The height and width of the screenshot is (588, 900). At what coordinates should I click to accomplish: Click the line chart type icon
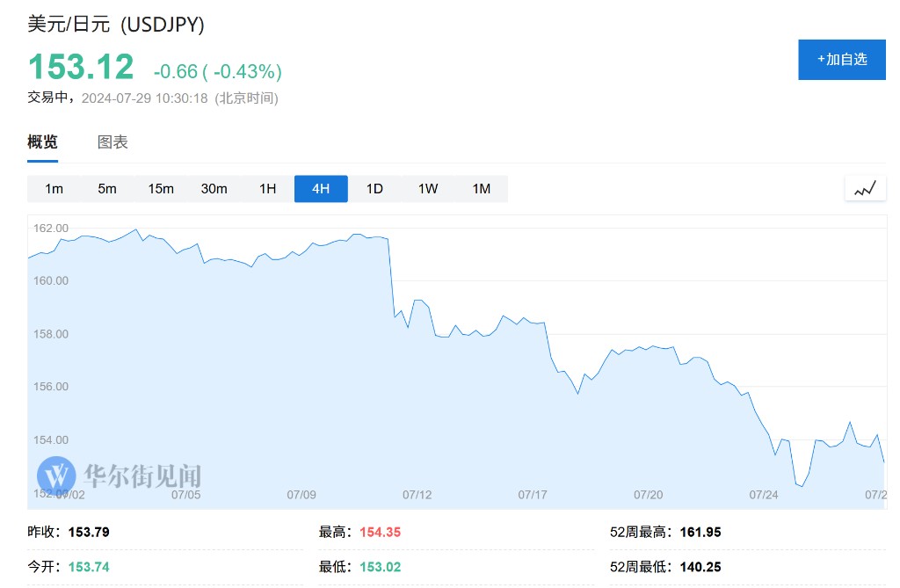coord(865,188)
